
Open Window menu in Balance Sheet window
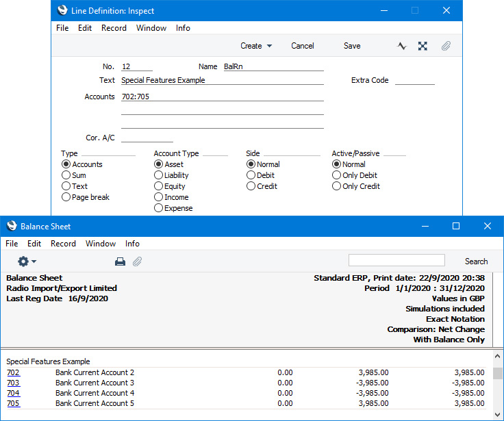coord(101,244)
